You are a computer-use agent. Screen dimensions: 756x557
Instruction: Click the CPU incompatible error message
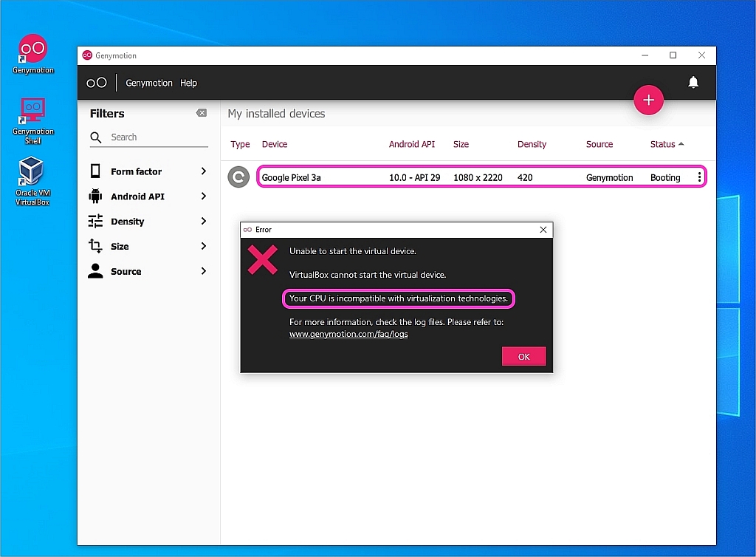(x=398, y=298)
